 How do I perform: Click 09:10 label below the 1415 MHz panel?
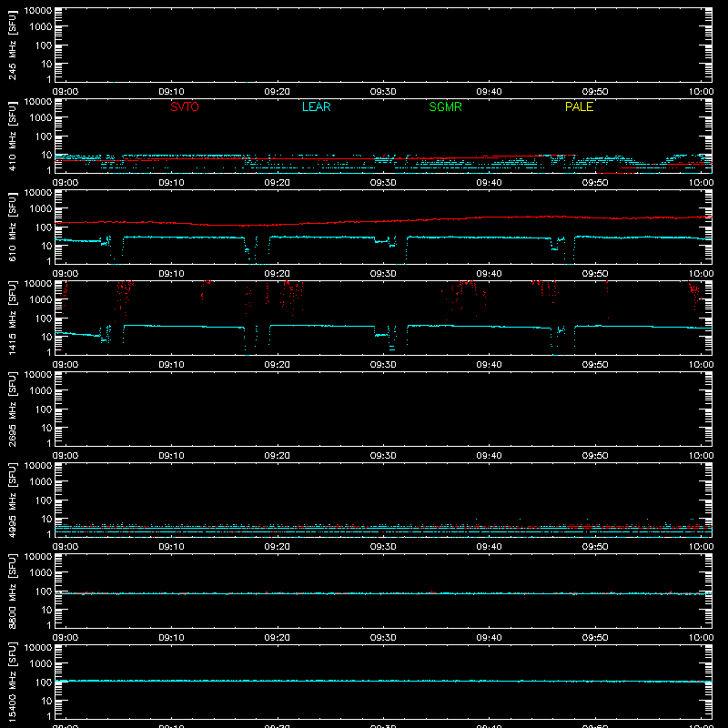pos(171,365)
